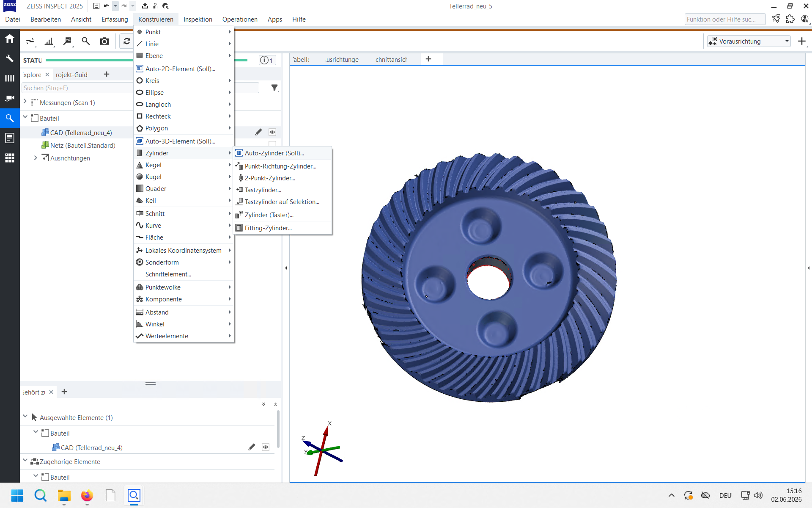Select Netz (Bauteil.Standard) tree item
The width and height of the screenshot is (812, 508).
[x=82, y=145]
